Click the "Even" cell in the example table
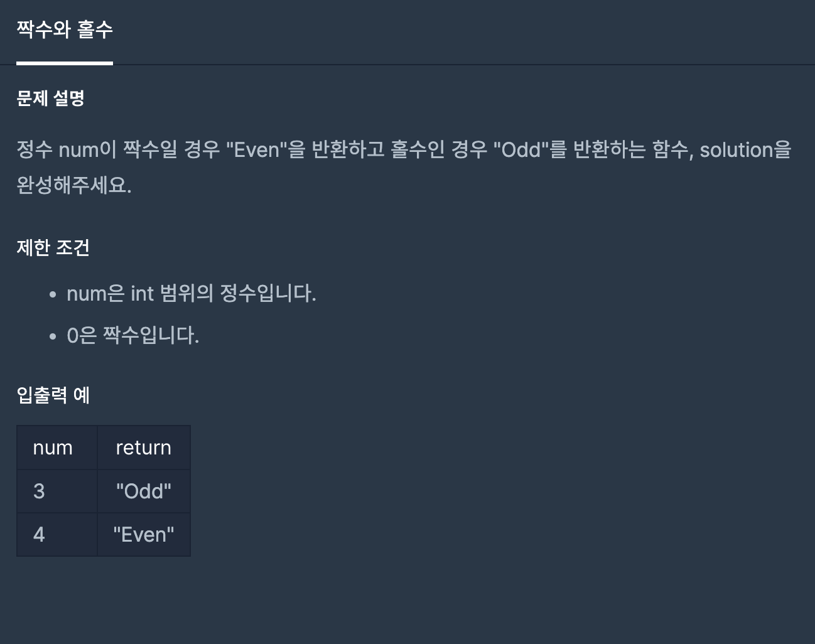 pos(143,534)
